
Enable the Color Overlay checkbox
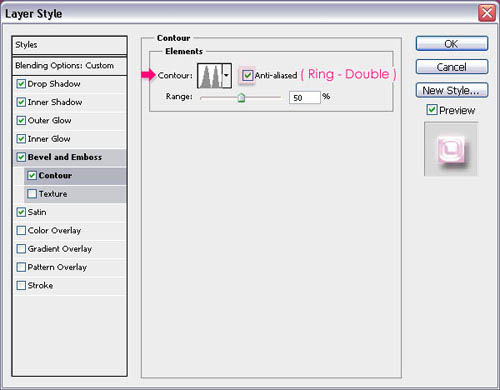(x=21, y=230)
